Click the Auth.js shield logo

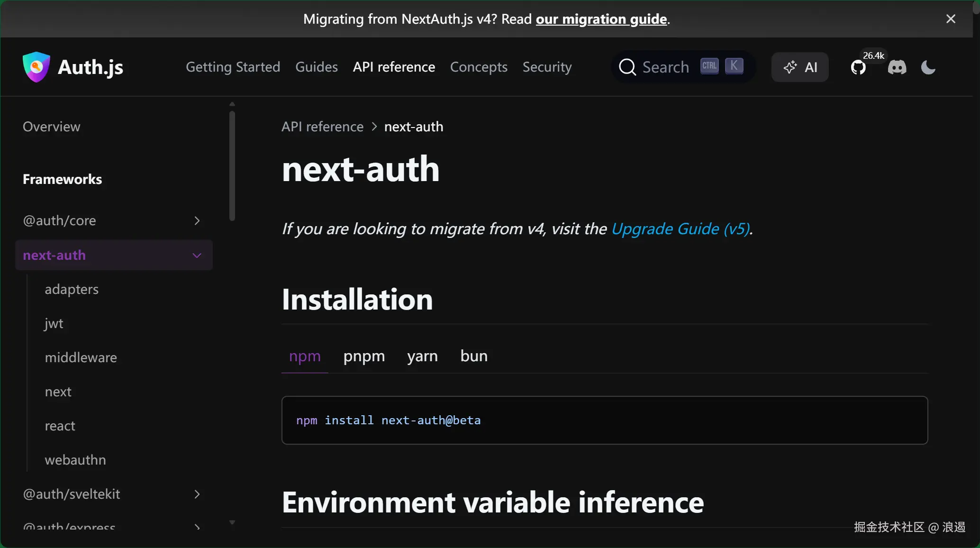pyautogui.click(x=36, y=67)
